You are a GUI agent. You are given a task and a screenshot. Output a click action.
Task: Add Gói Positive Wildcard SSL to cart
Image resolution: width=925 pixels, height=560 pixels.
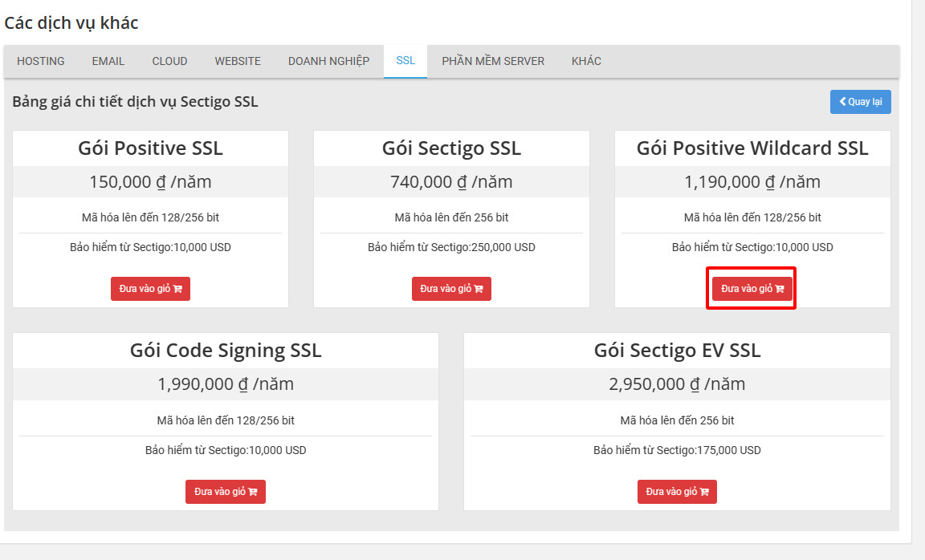(x=752, y=289)
